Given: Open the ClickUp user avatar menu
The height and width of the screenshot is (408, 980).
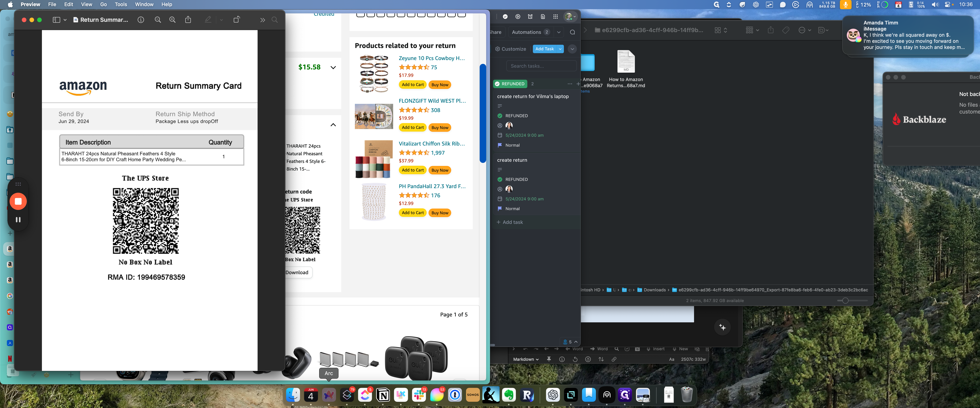Looking at the screenshot, I should (570, 17).
